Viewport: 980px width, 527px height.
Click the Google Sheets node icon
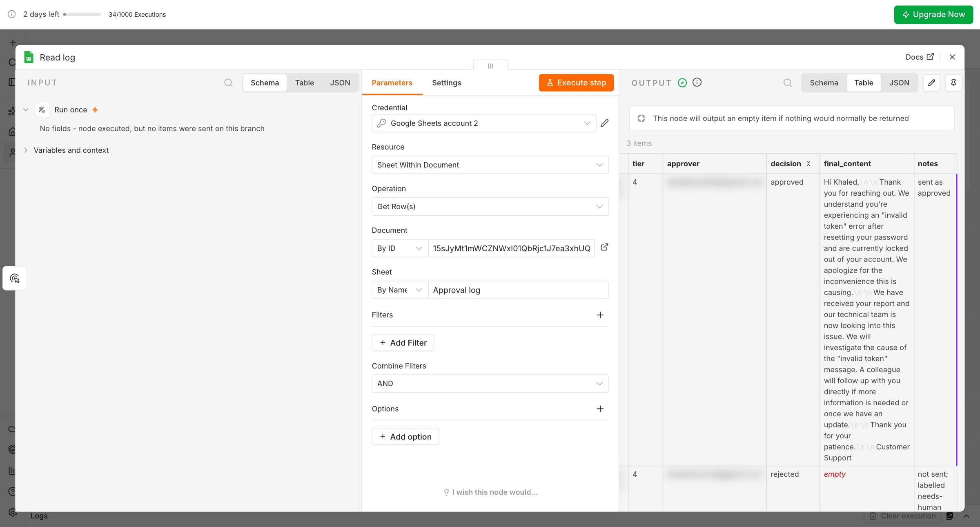point(29,57)
